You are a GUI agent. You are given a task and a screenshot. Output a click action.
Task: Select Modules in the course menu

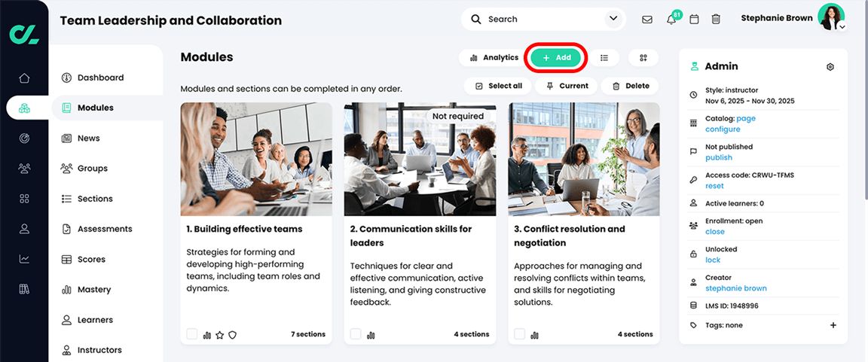(x=95, y=108)
